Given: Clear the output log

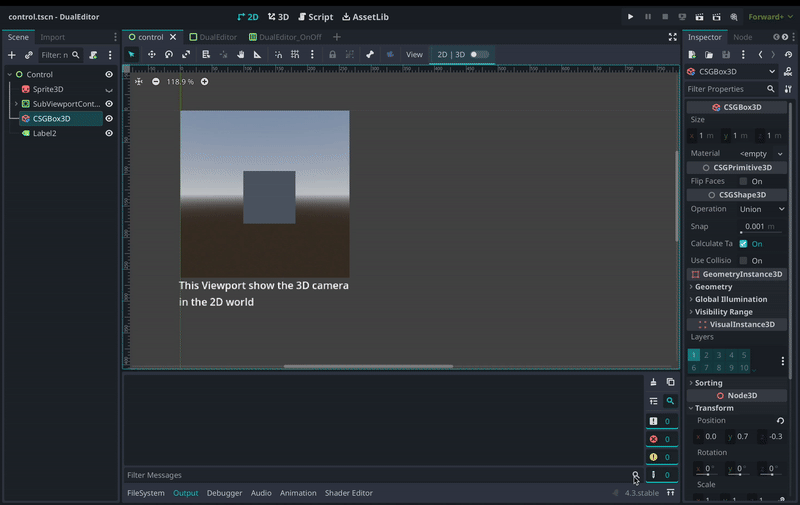Looking at the screenshot, I should [x=654, y=382].
